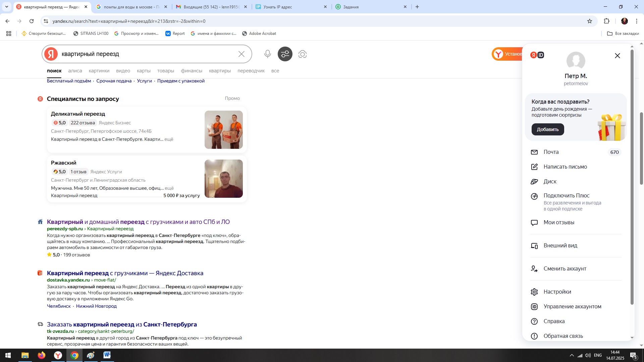This screenshot has height=362, width=644.
Task: Click the Бесплатный подъём quick link
Action: point(69,81)
